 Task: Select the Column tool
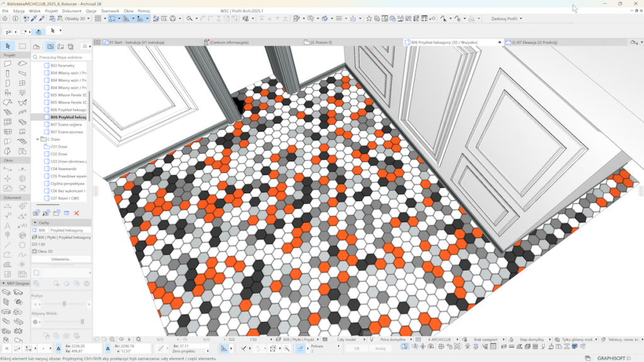(x=8, y=74)
